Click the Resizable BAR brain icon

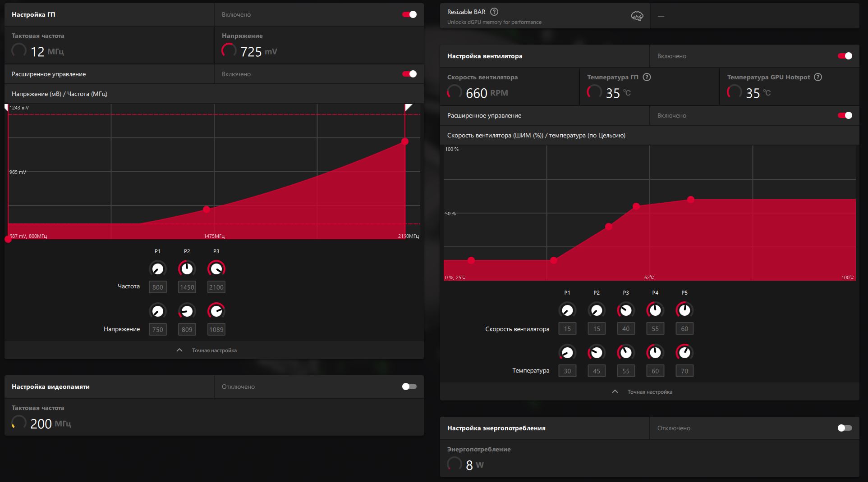[x=637, y=16]
